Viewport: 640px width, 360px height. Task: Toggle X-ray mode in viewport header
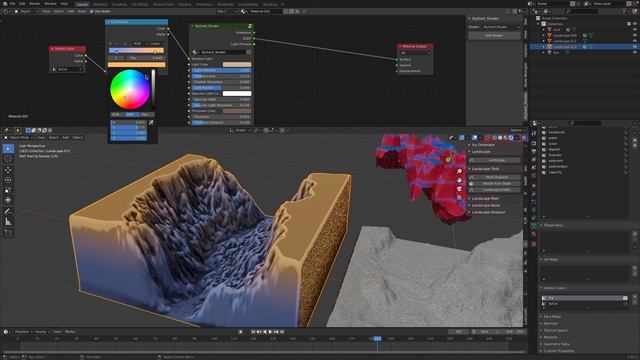(488, 138)
